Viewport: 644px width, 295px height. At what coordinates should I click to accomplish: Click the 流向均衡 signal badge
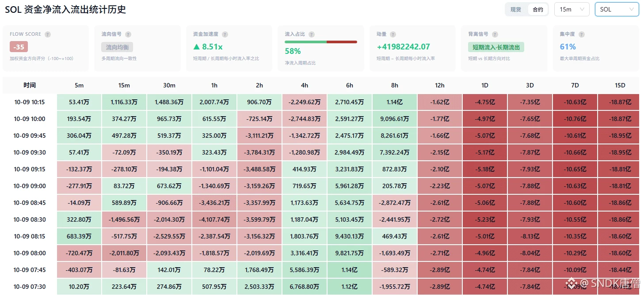pos(117,47)
